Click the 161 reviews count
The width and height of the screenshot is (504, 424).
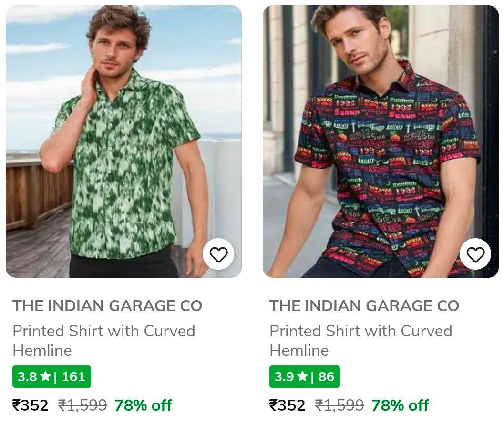click(x=73, y=377)
